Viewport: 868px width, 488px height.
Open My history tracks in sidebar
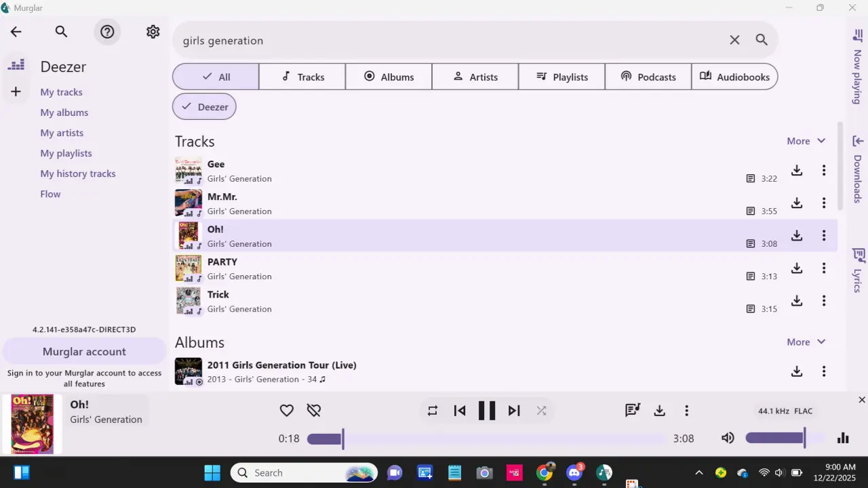pyautogui.click(x=78, y=174)
